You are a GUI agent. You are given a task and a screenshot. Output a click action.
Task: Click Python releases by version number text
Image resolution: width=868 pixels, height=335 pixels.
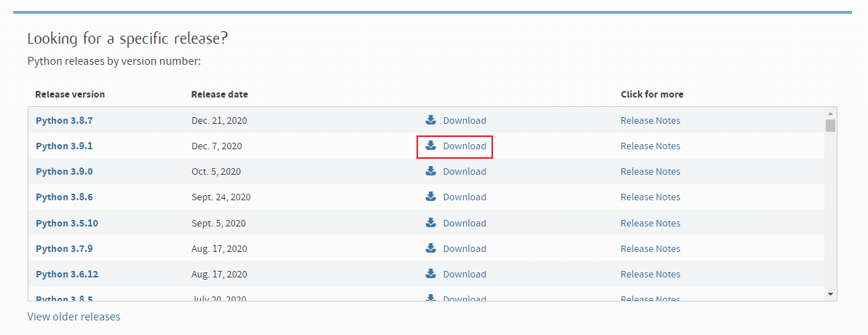[x=114, y=61]
